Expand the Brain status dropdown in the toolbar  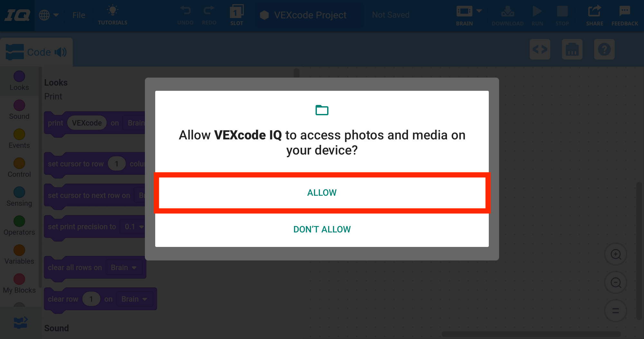(479, 11)
